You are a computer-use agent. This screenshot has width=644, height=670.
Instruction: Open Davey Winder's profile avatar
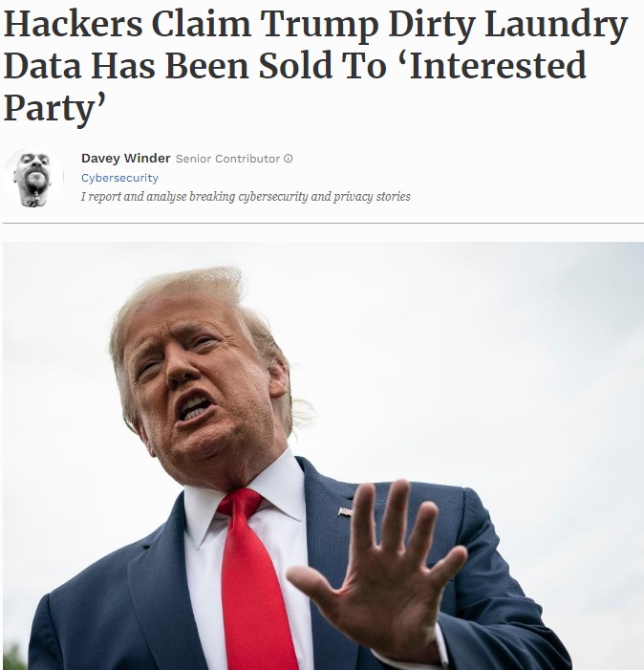tap(33, 177)
